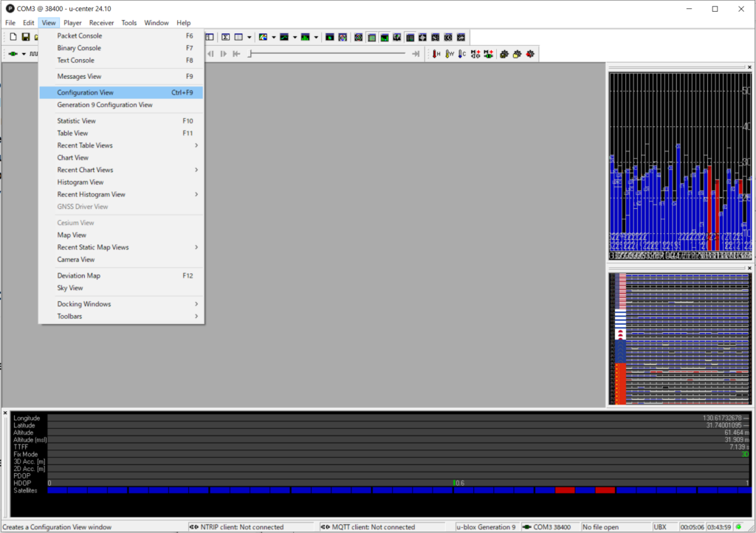Toggle the clock docking window icon

[x=448, y=37]
